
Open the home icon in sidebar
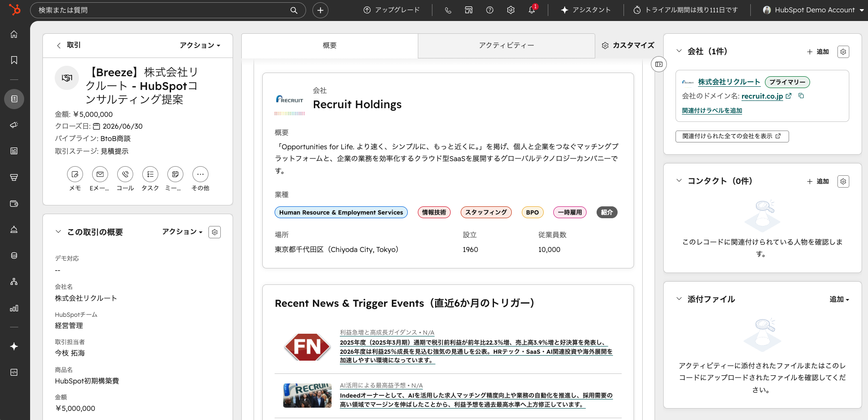[14, 34]
